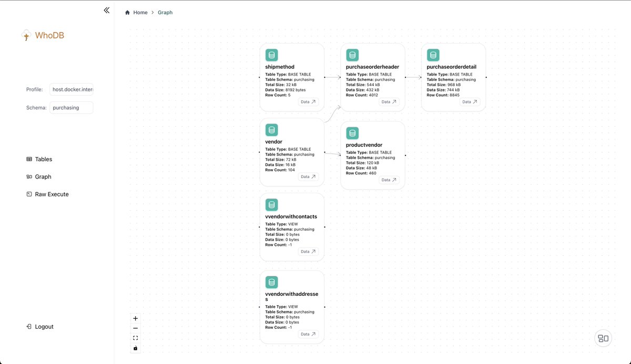Click Total Size 968 kB on purchaseorderdetail
Screen dimensions: 631x364
444,85
